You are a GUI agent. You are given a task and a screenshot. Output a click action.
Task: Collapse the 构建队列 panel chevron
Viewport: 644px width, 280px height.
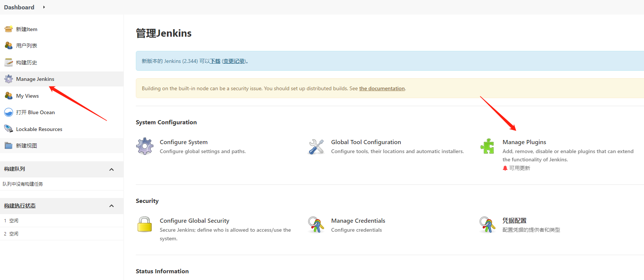112,170
